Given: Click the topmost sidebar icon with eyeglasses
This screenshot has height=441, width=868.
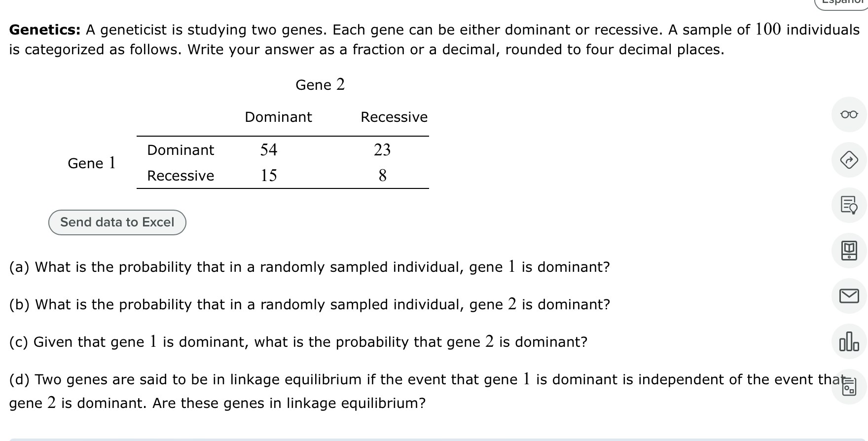Looking at the screenshot, I should point(849,114).
